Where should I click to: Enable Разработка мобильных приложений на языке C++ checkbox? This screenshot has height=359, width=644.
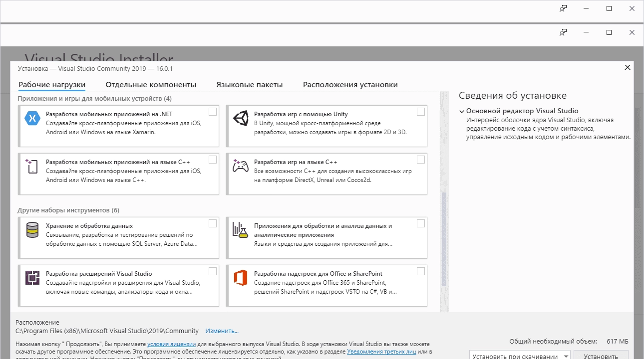point(213,160)
